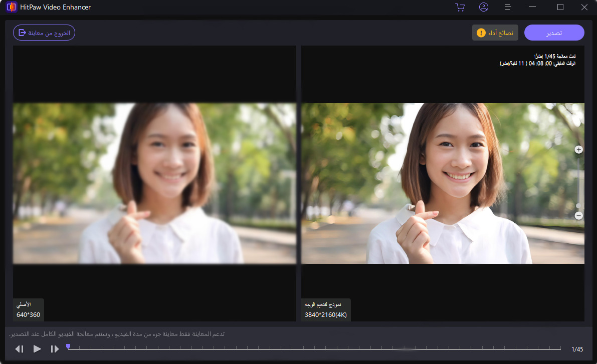Select the purple timeline playhead marker

(x=68, y=346)
